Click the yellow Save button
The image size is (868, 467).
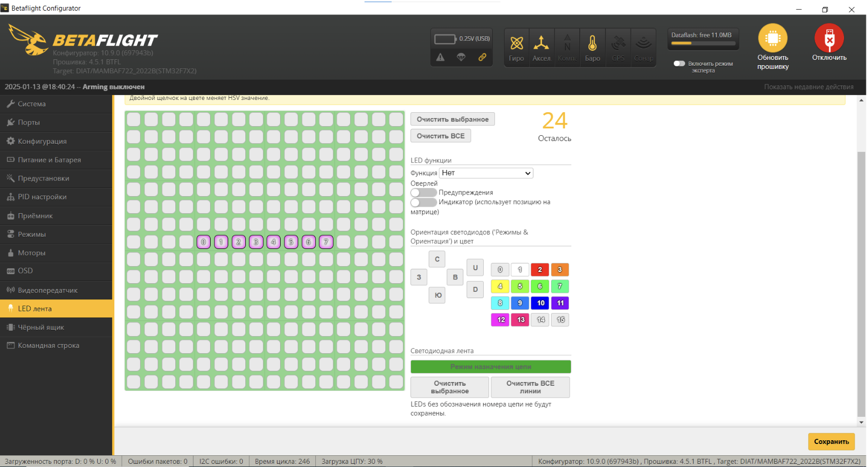click(831, 442)
